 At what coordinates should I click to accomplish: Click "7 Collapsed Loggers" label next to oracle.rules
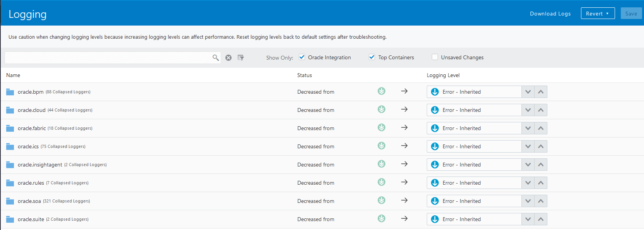[67, 183]
